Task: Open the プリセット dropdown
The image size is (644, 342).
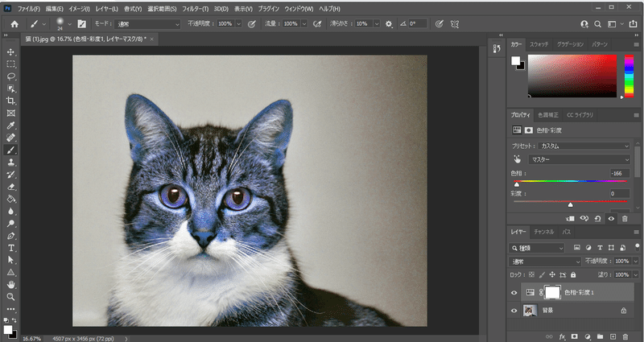Action: coord(584,146)
